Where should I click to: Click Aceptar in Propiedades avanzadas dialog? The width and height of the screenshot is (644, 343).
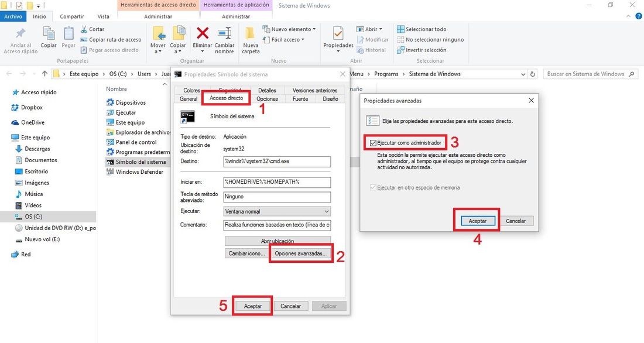pyautogui.click(x=478, y=221)
